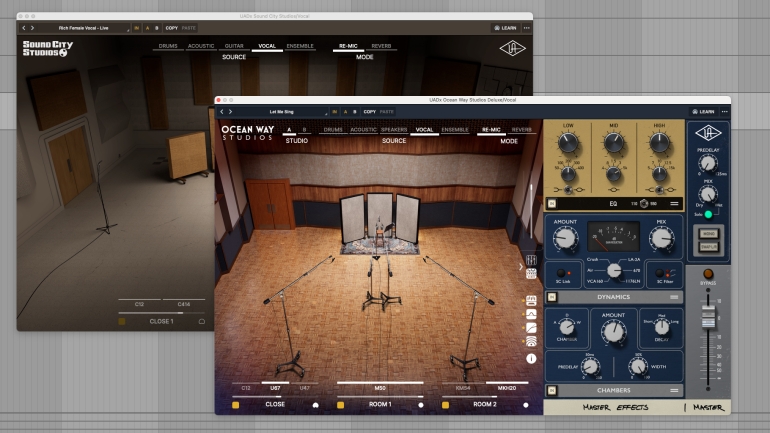Click the white dot next to ROOM 2
Screen dimensions: 770x433
point(526,405)
